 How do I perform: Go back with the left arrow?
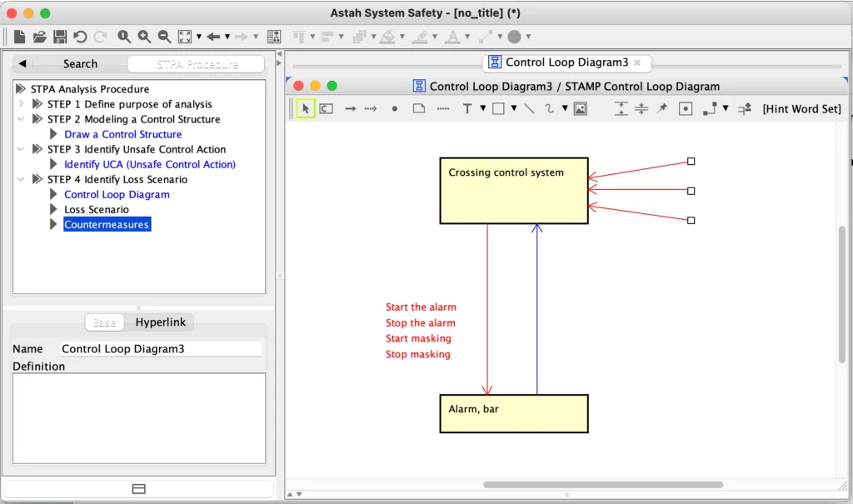[x=213, y=37]
